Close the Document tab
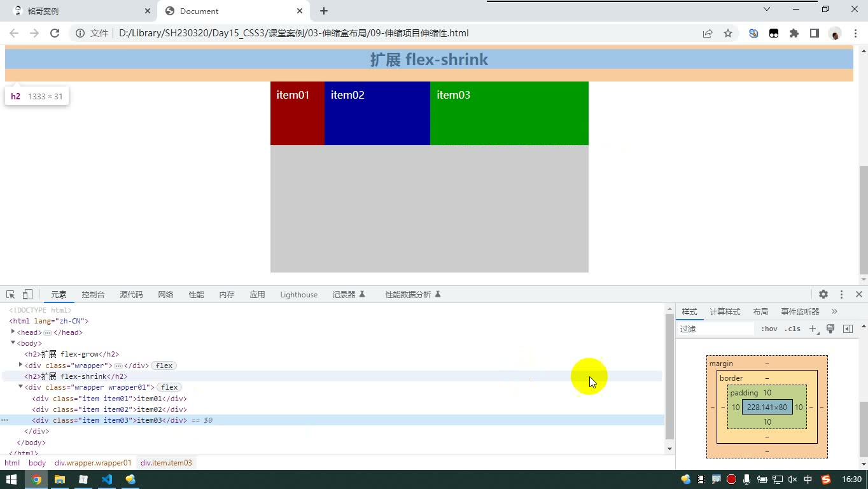This screenshot has height=489, width=868. point(300,11)
